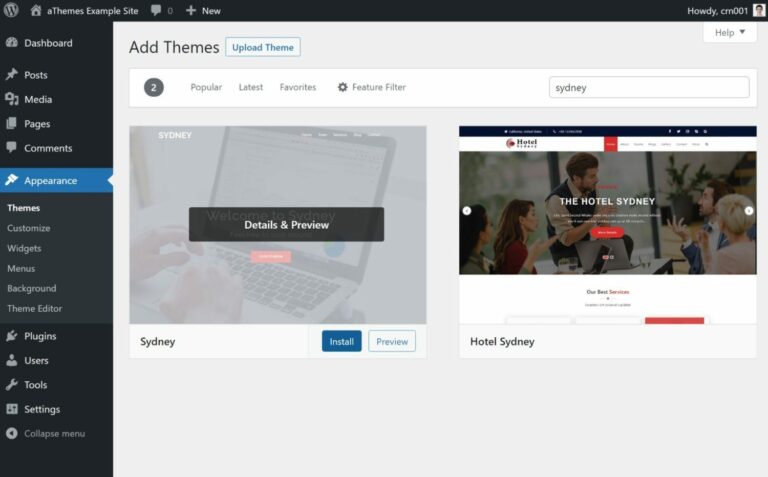Click the Settings sliders icon

click(12, 409)
